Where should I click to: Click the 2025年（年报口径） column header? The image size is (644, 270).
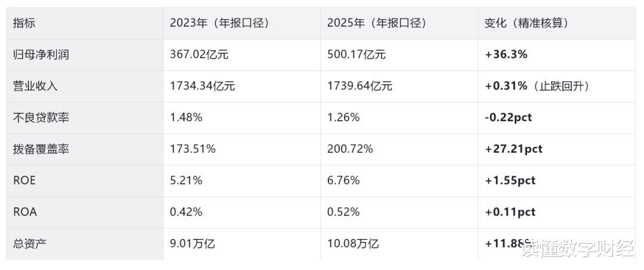pyautogui.click(x=377, y=23)
